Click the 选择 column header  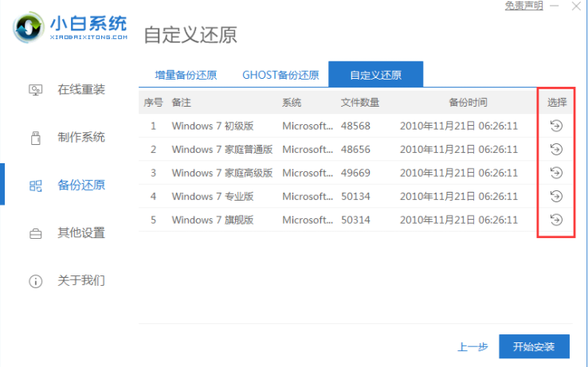click(x=557, y=103)
